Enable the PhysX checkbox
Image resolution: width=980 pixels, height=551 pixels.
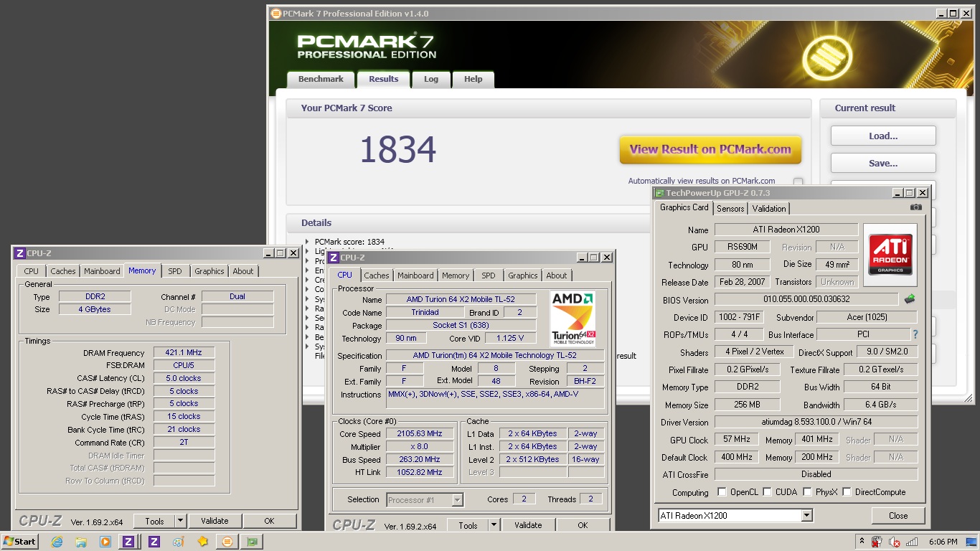pyautogui.click(x=807, y=492)
